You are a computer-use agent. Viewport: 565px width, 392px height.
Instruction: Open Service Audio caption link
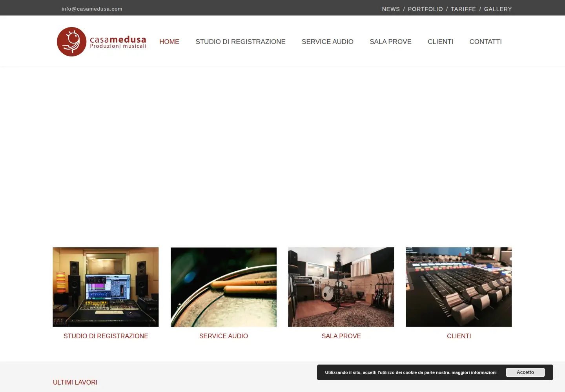pyautogui.click(x=224, y=336)
